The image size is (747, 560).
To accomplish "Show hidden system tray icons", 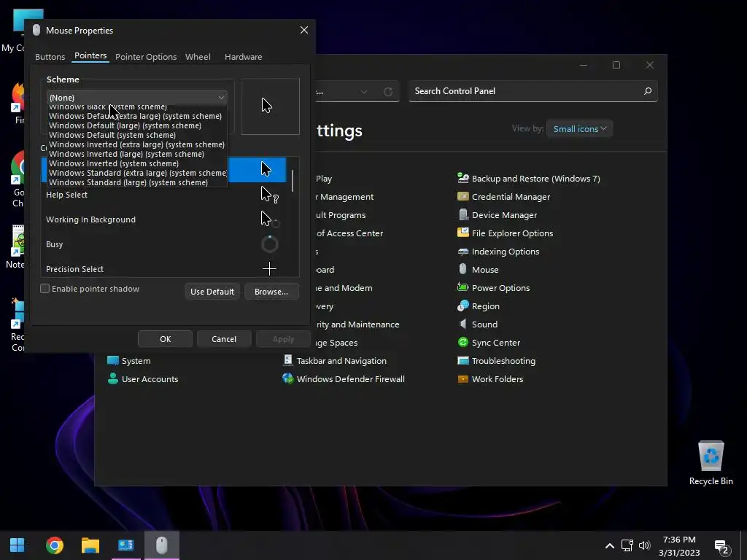I will point(609,545).
